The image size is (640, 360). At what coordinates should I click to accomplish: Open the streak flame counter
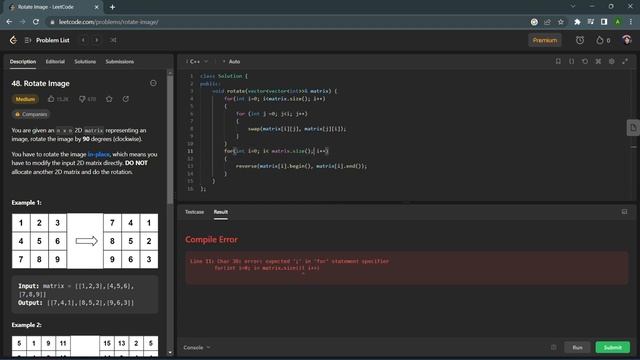603,40
